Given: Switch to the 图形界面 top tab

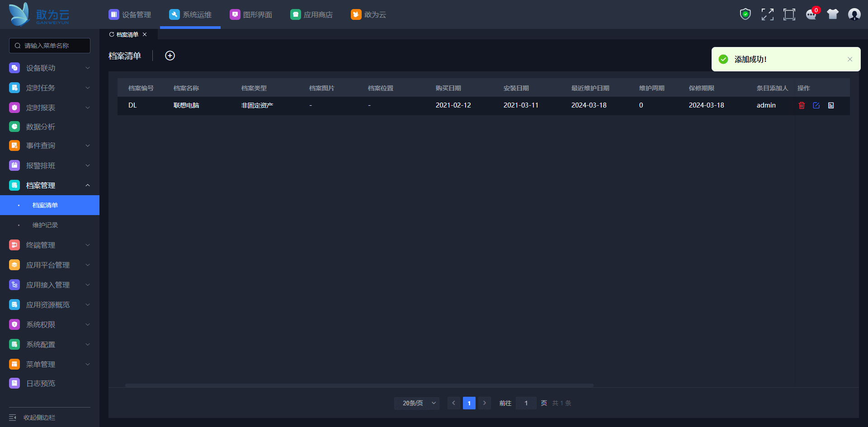Looking at the screenshot, I should point(251,14).
